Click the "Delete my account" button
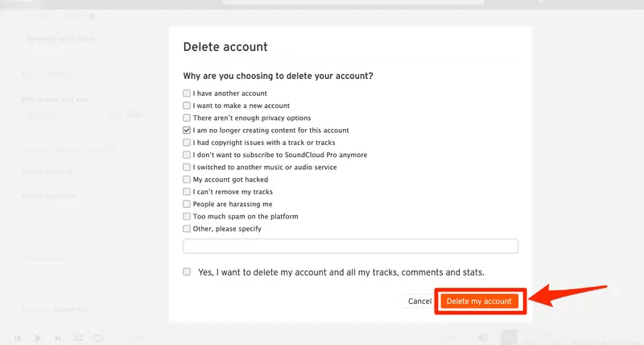This screenshot has height=345, width=644. (479, 301)
